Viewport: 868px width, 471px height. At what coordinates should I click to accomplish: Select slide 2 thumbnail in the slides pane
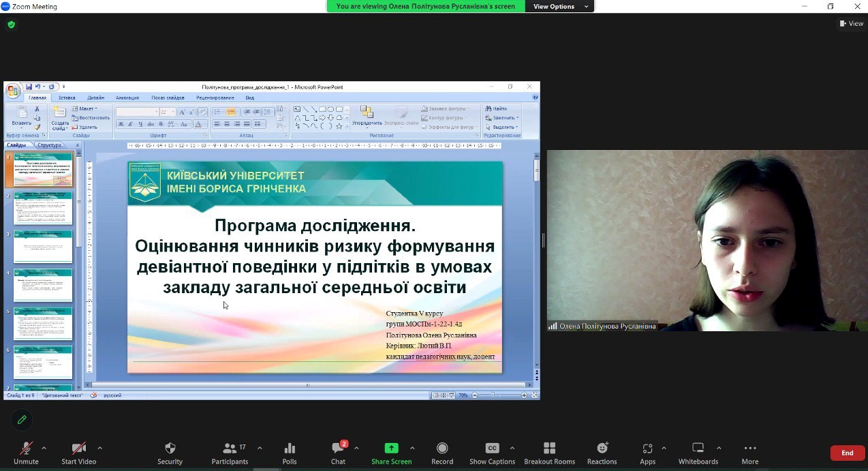(x=43, y=209)
